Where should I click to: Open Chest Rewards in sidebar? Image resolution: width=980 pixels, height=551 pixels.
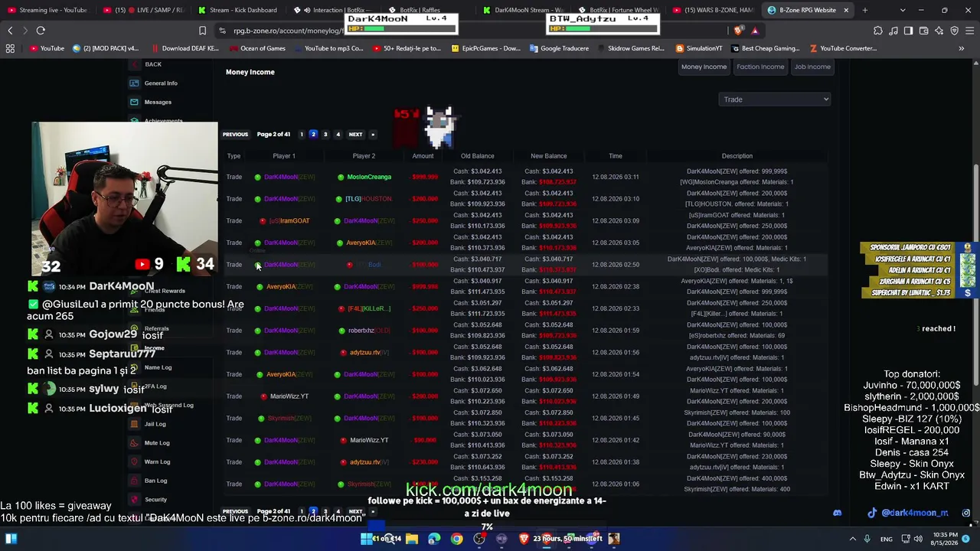[x=165, y=291]
